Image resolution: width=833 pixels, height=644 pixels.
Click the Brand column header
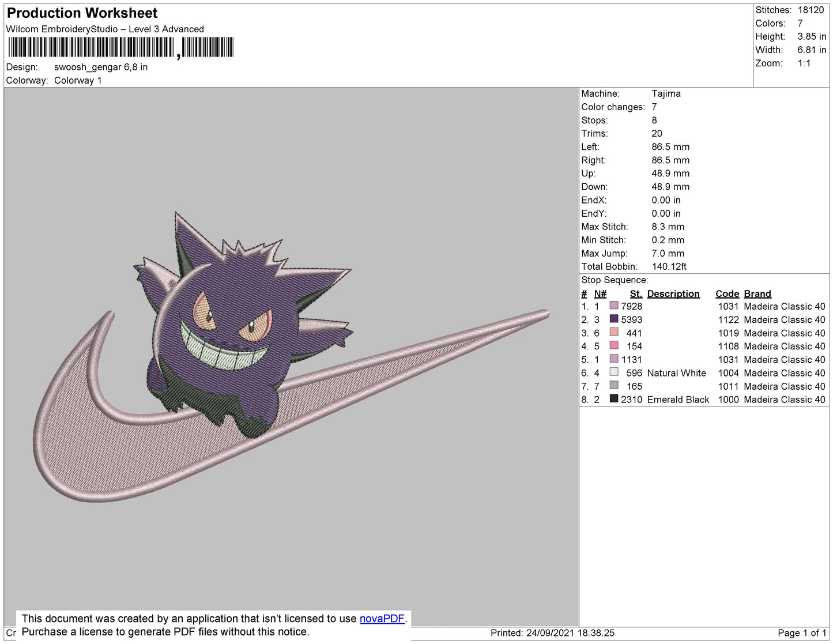click(757, 293)
